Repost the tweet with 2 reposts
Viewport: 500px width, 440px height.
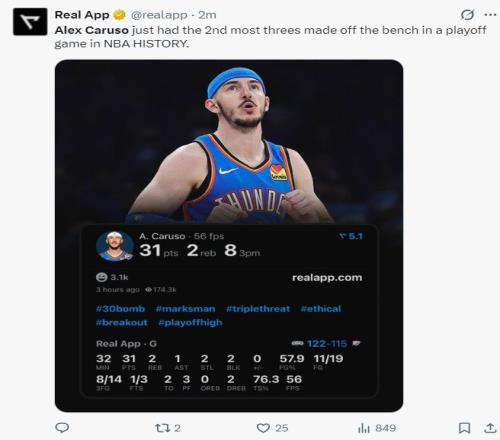pyautogui.click(x=168, y=428)
